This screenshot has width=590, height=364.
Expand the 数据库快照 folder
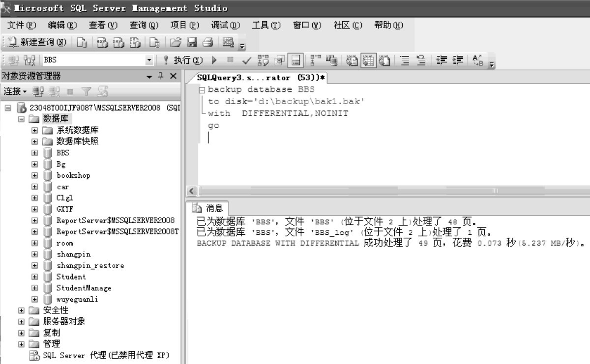pyautogui.click(x=35, y=141)
